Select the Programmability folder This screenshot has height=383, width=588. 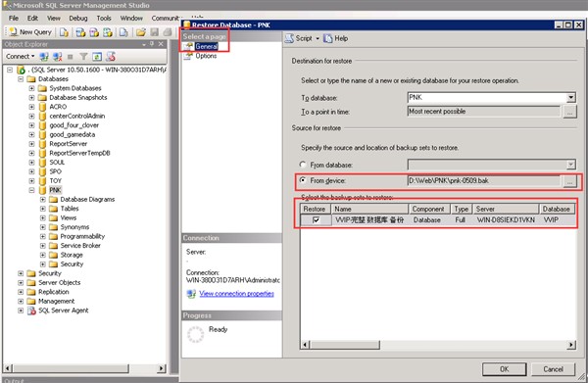point(82,236)
